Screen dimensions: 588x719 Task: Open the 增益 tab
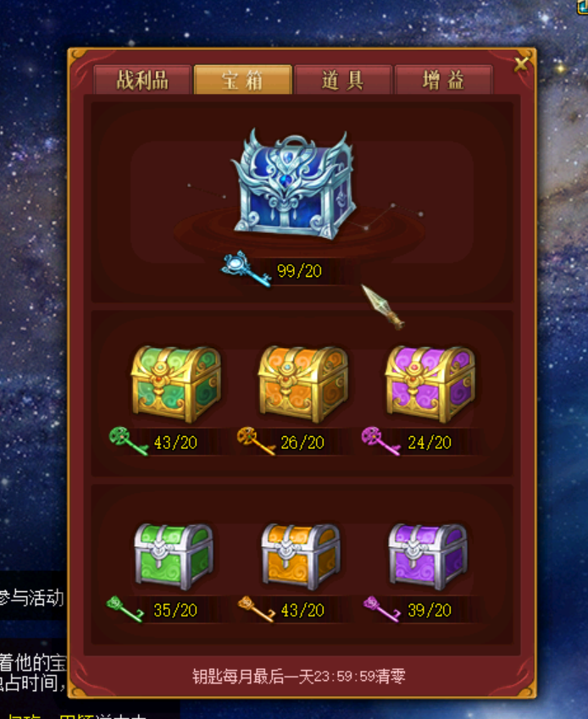(443, 80)
